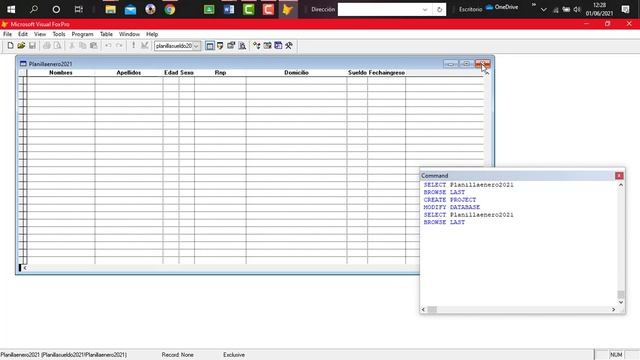Open File Explorer from the taskbar
The width and height of the screenshot is (640, 360).
coord(111,9)
